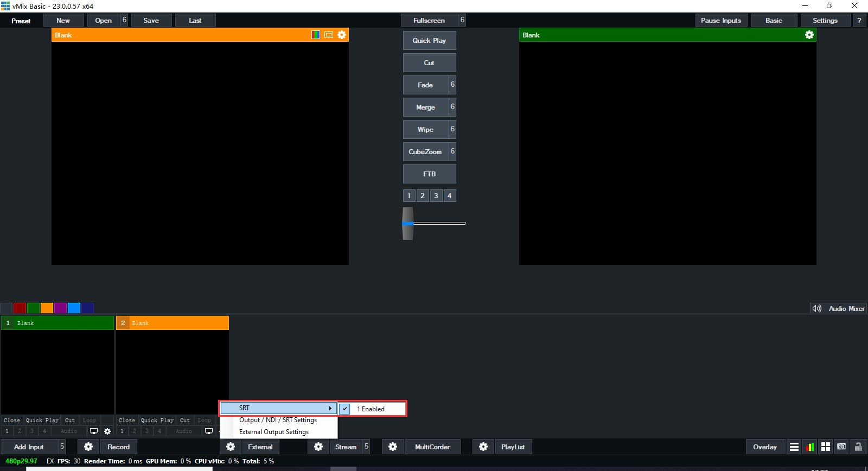The image size is (868, 471).
Task: Select the orange color category swatch
Action: (47, 308)
